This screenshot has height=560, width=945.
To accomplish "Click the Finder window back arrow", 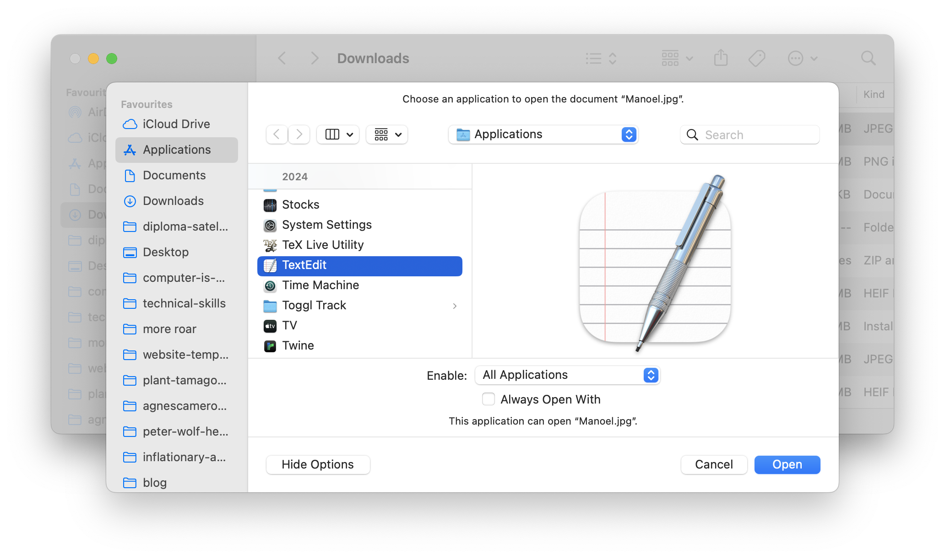I will pyautogui.click(x=282, y=59).
